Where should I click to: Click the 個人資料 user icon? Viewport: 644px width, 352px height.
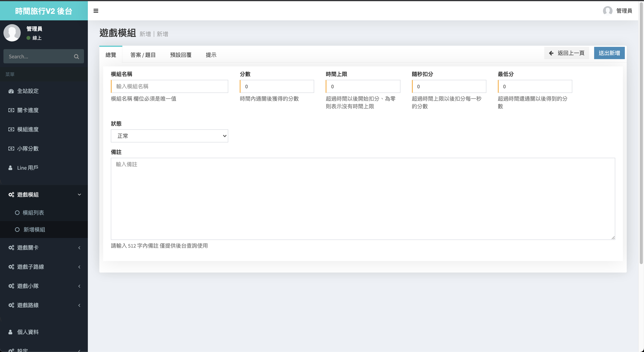click(x=11, y=332)
